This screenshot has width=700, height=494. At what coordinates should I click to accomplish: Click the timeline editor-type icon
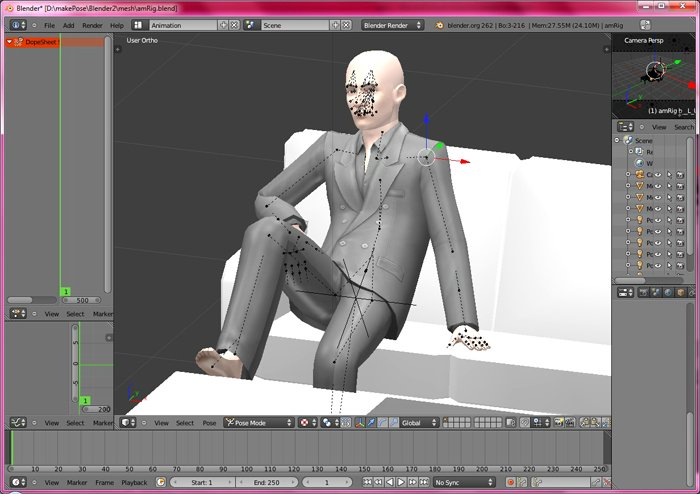pyautogui.click(x=17, y=482)
